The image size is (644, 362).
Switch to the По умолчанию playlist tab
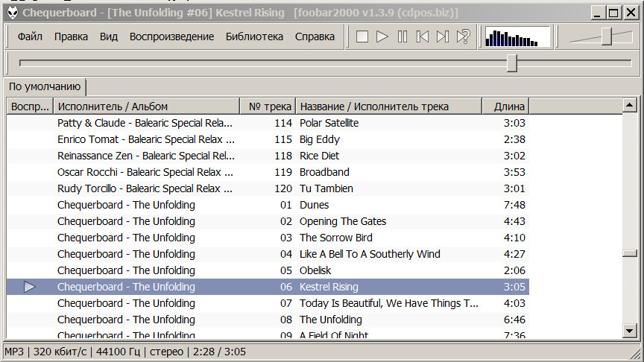pyautogui.click(x=45, y=86)
